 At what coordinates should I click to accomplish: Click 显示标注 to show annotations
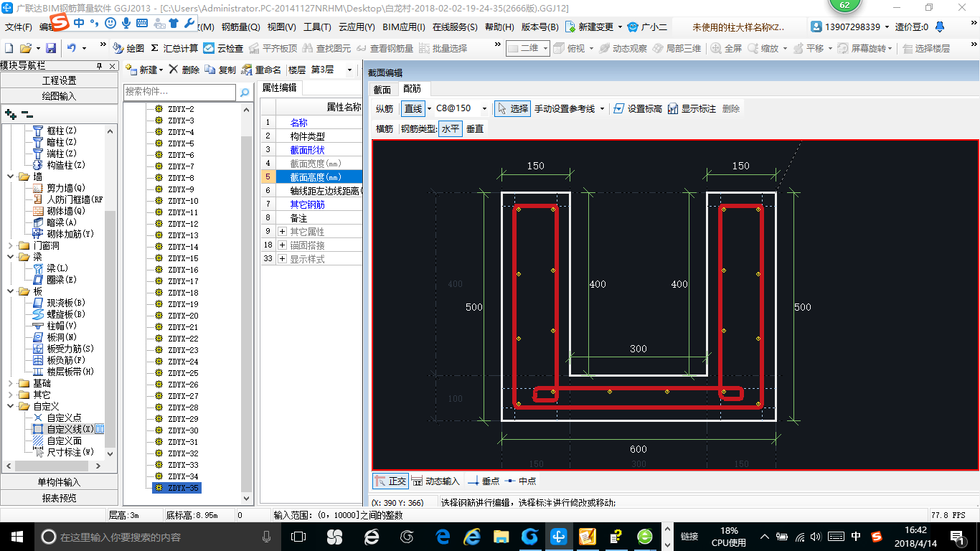tap(692, 108)
